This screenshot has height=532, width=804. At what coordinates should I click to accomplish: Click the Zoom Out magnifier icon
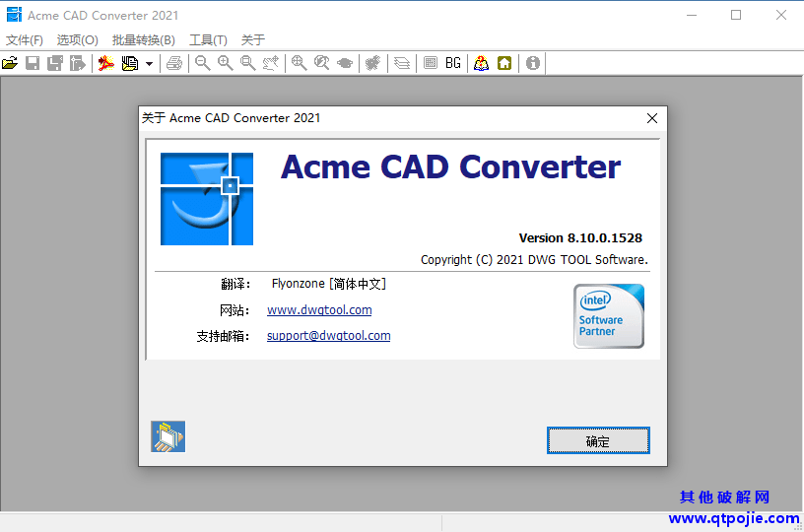203,63
